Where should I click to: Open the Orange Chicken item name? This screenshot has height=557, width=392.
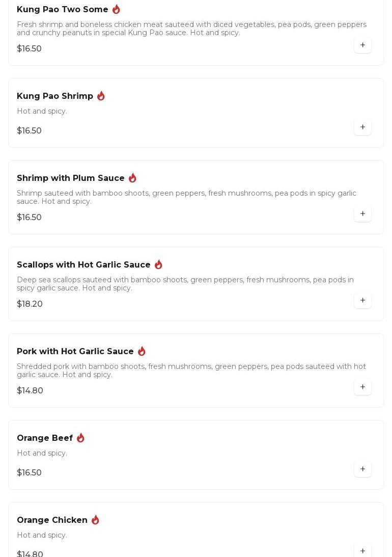(52, 520)
